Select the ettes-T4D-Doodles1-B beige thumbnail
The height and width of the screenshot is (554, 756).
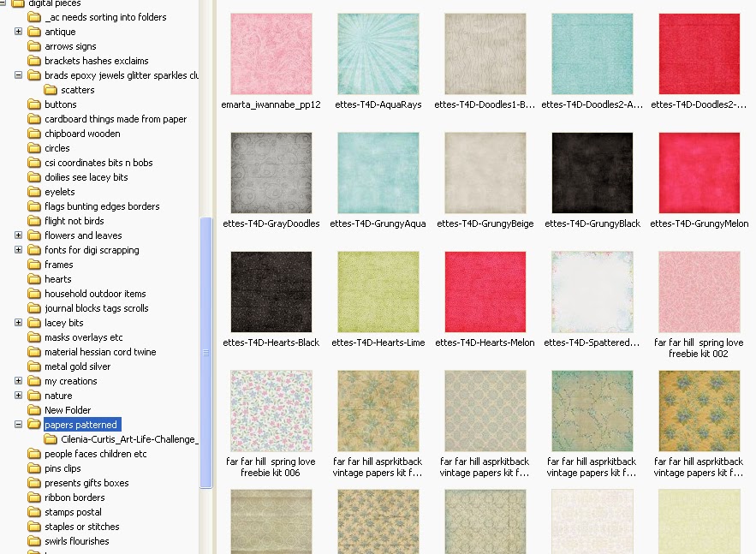(485, 54)
